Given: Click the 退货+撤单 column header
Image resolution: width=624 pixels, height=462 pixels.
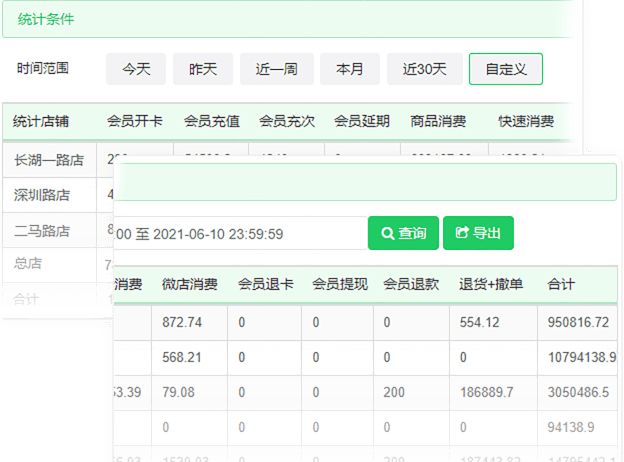Looking at the screenshot, I should tap(491, 284).
